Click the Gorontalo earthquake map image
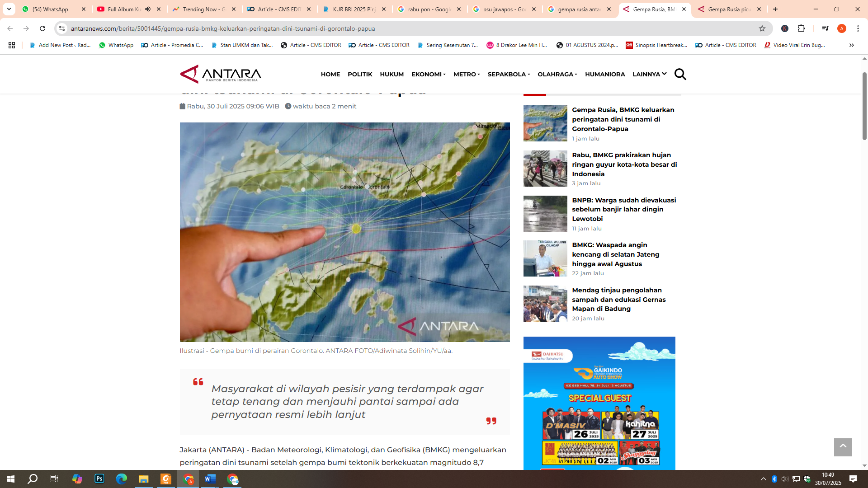The height and width of the screenshot is (488, 868). 344,232
